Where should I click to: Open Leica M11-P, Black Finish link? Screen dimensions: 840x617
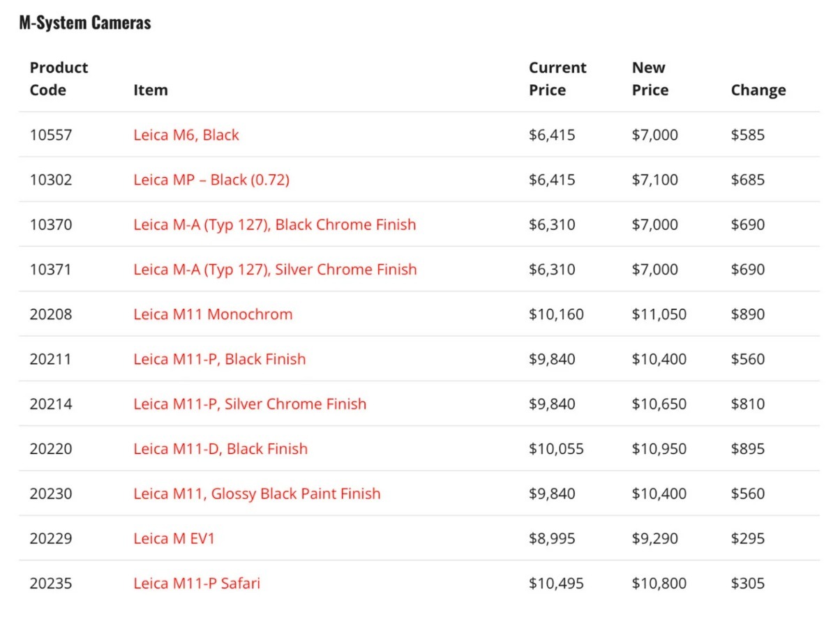(x=219, y=359)
